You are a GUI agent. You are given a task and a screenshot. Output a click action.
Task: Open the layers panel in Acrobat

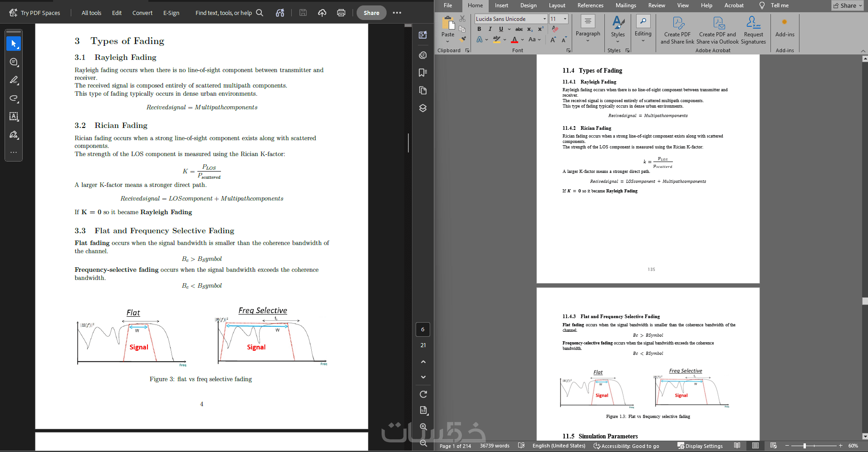423,108
